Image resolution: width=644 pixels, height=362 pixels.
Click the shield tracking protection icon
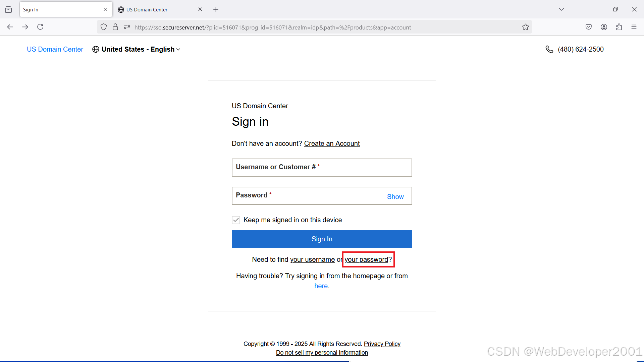[x=104, y=27]
